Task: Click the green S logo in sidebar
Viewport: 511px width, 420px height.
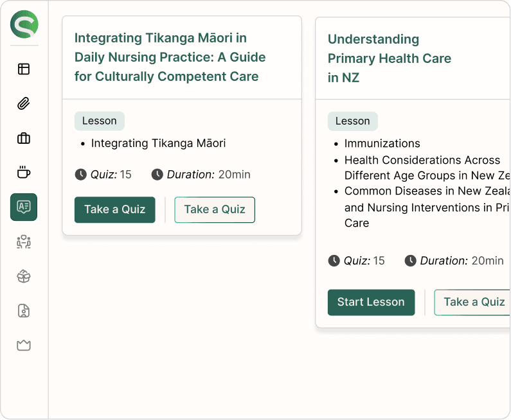Action: point(24,24)
